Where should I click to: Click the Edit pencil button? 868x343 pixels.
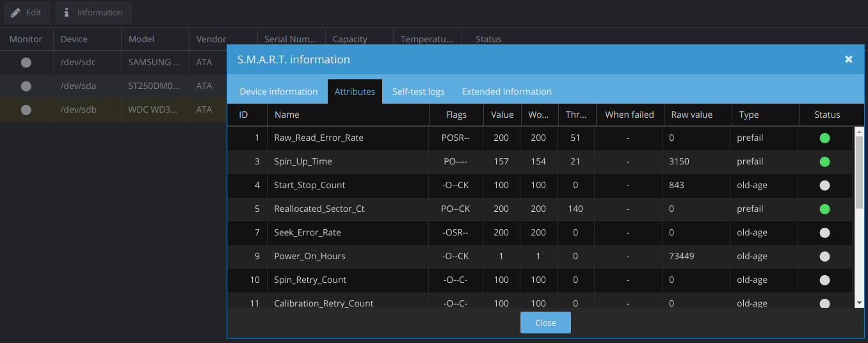(x=26, y=13)
